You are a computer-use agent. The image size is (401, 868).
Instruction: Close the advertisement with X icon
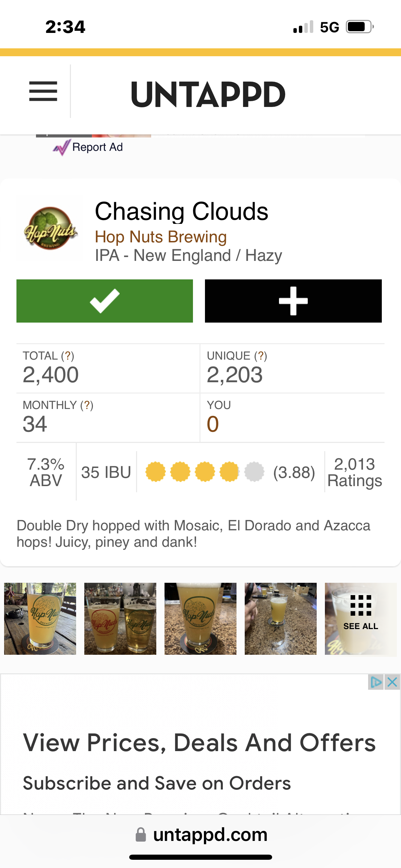click(x=392, y=682)
